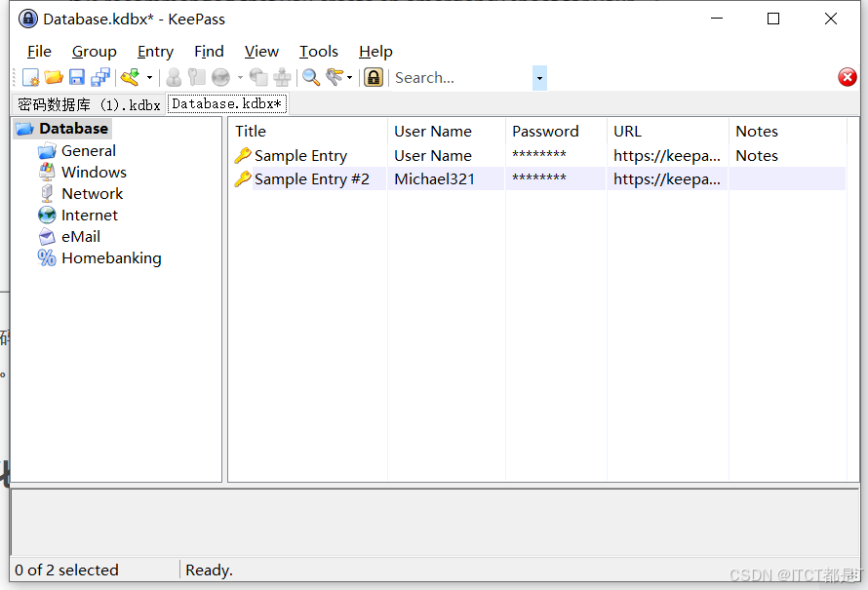Select the eMail group icon
The image size is (868, 590).
(47, 236)
